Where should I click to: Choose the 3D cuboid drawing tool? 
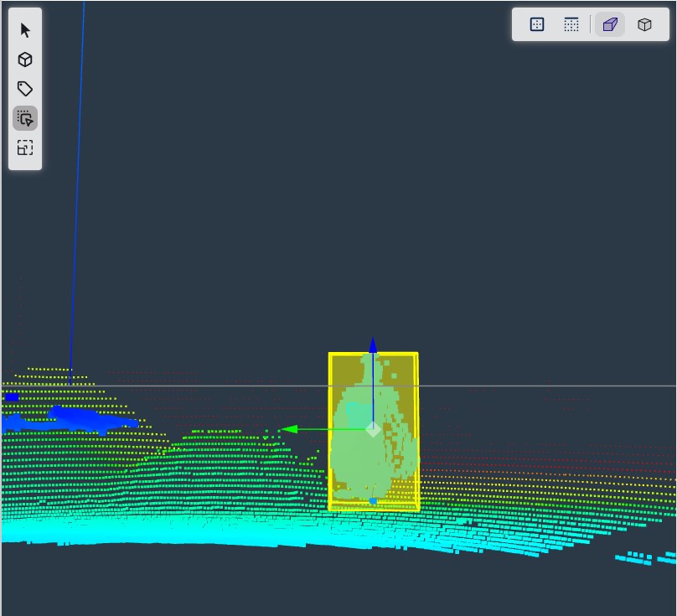tap(25, 60)
